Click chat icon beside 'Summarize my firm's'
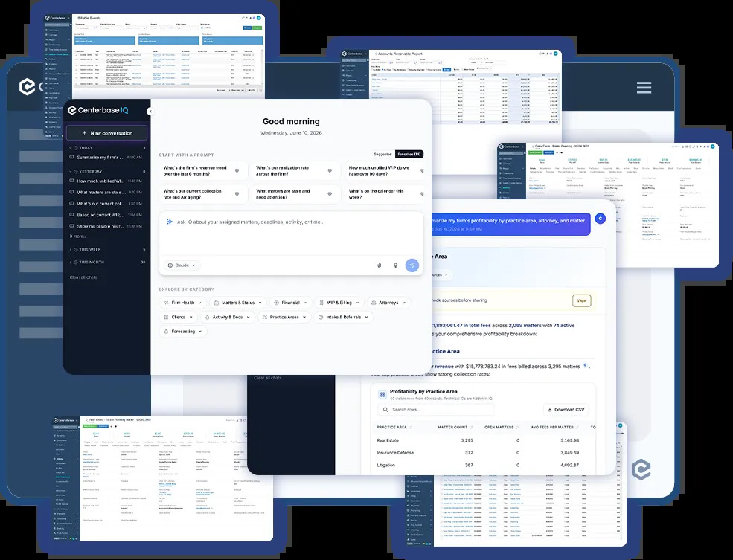733x560 pixels. pos(71,158)
